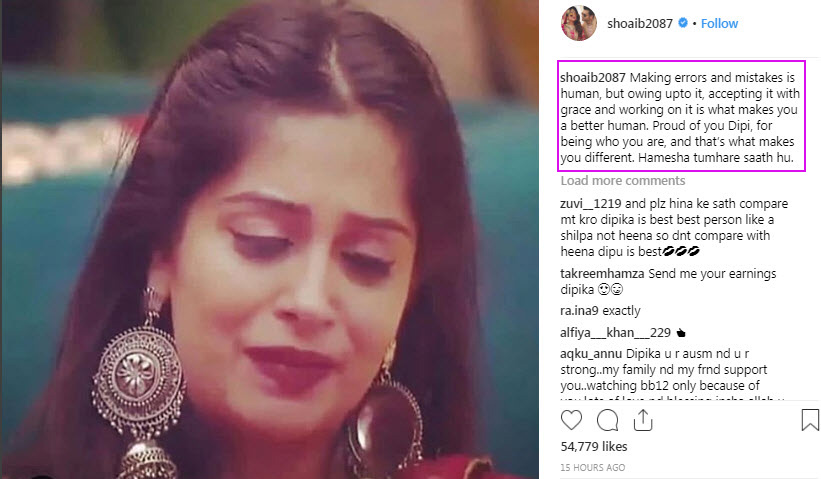This screenshot has height=479, width=821.
Task: Select shoaib2087 username in the caption
Action: (593, 77)
